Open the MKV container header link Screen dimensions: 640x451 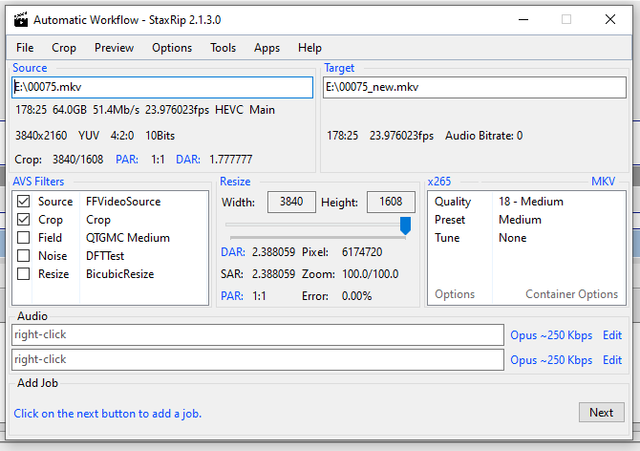(603, 181)
